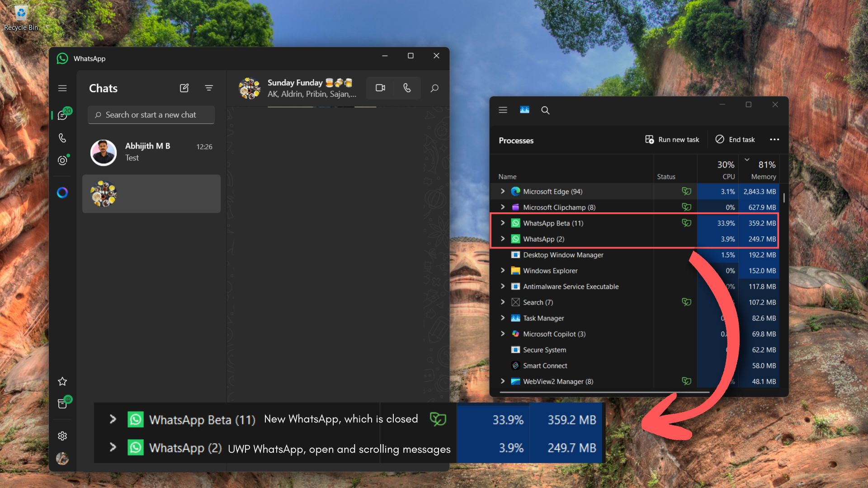Click the Search or start a new chat field
Screen dimensions: 868x488
pos(151,115)
